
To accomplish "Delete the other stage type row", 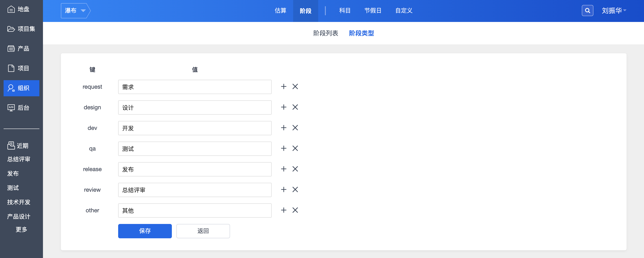I will [295, 210].
